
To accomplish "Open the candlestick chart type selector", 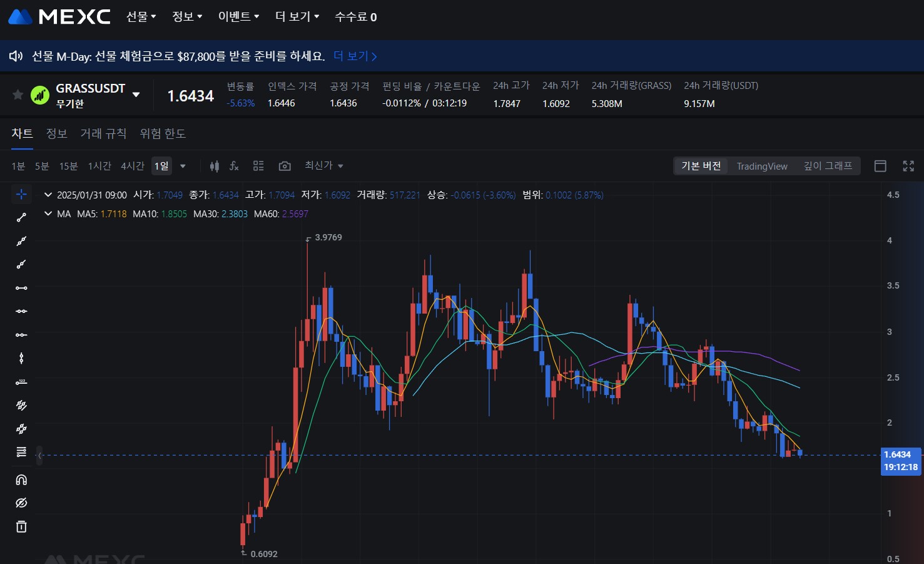I will coord(215,166).
